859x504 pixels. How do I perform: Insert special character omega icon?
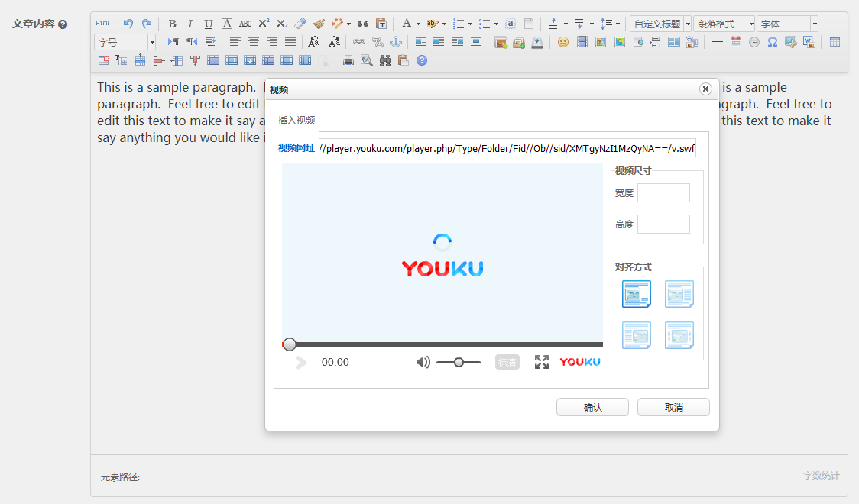pyautogui.click(x=773, y=42)
